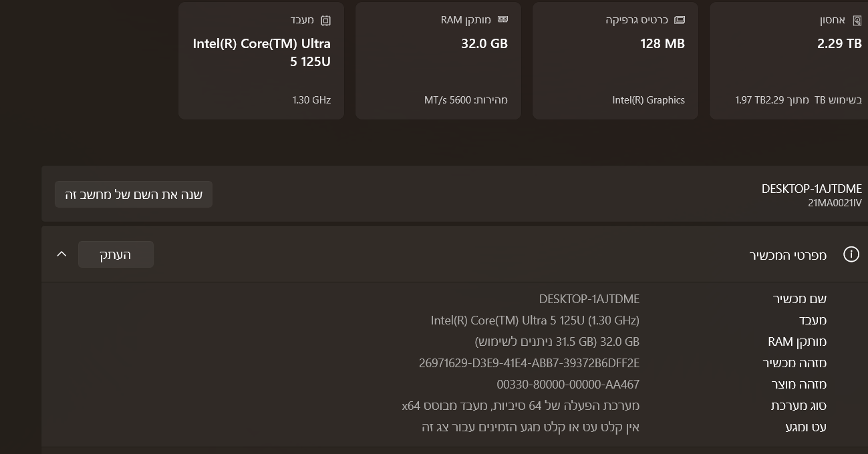Click the info icon beside מפרטי המכשיר
This screenshot has width=868, height=454.
point(851,254)
